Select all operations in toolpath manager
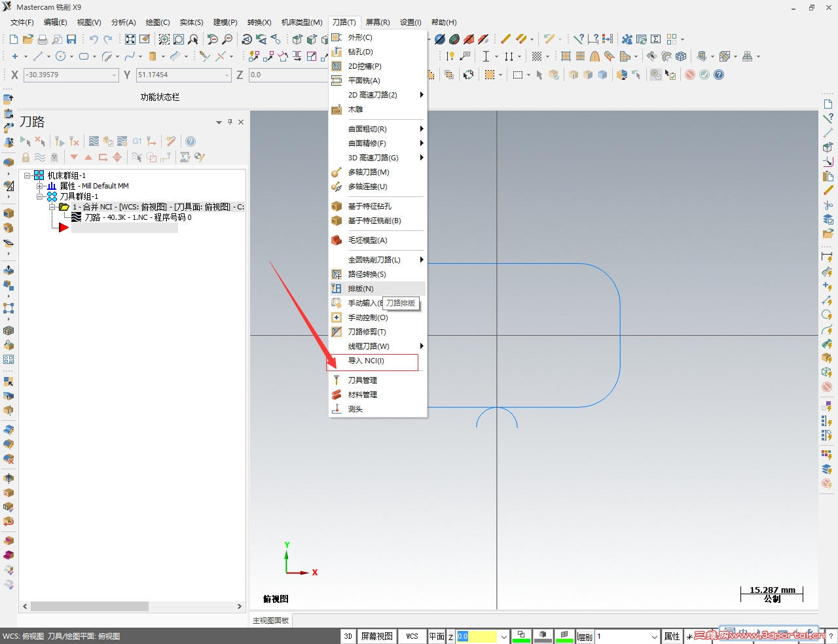This screenshot has height=644, width=838. (x=25, y=141)
